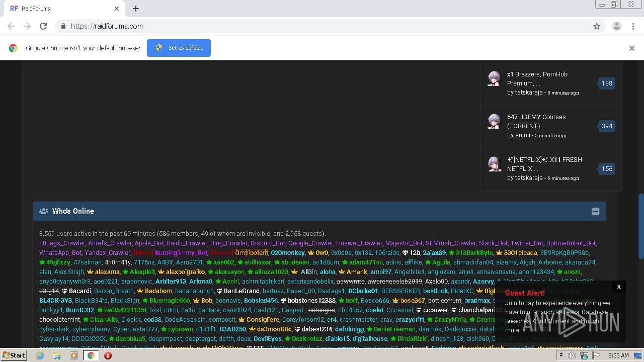644x362 pixels.
Task: Click the 138 reply count badge
Action: coord(607,83)
